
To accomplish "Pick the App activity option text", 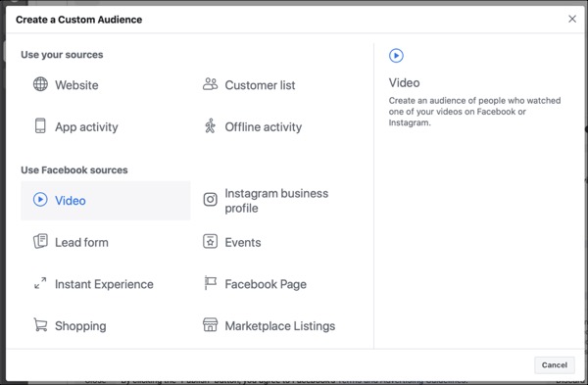I will tap(86, 127).
